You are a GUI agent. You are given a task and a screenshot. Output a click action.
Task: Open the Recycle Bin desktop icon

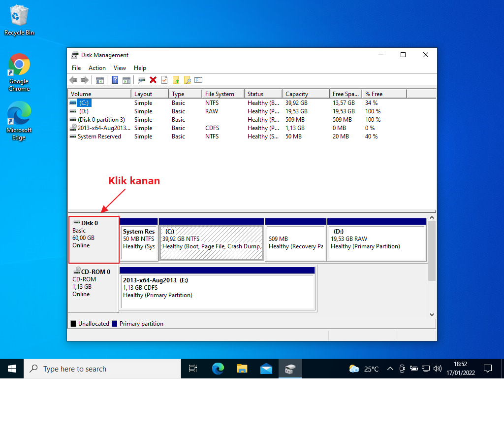[19, 20]
